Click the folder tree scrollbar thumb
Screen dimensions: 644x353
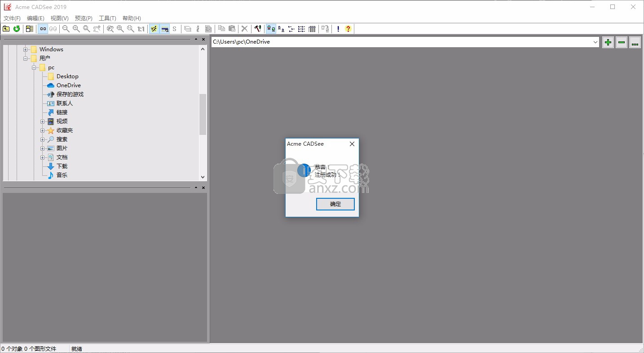[x=203, y=114]
